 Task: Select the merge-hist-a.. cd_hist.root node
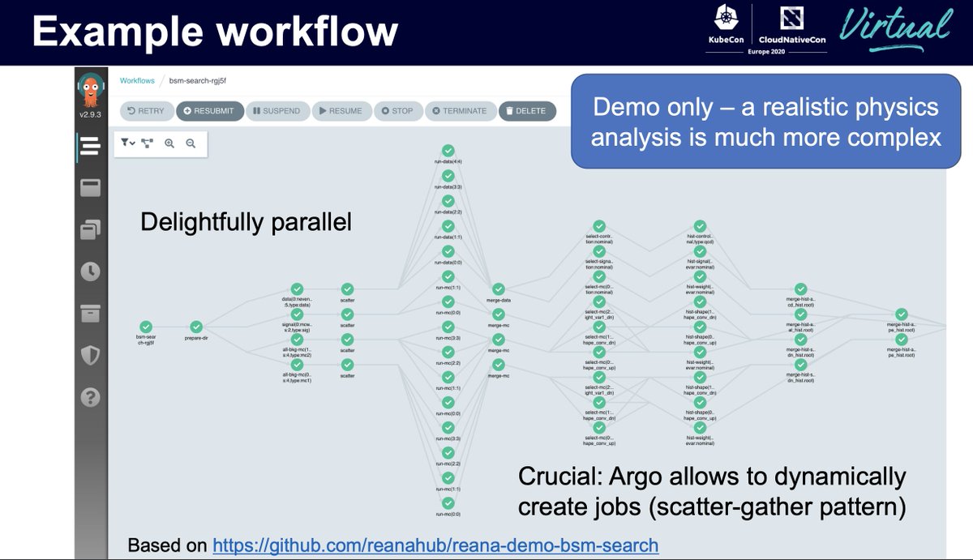[x=800, y=289]
